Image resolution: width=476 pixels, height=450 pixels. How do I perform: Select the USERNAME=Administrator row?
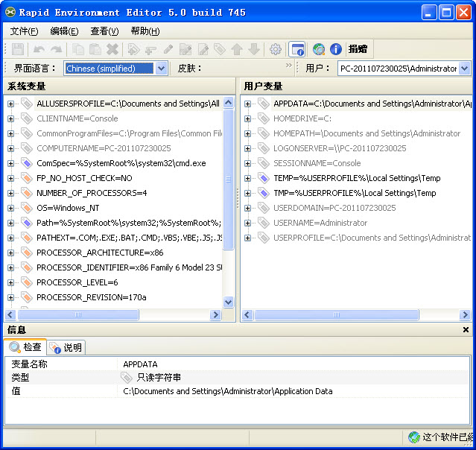320,223
